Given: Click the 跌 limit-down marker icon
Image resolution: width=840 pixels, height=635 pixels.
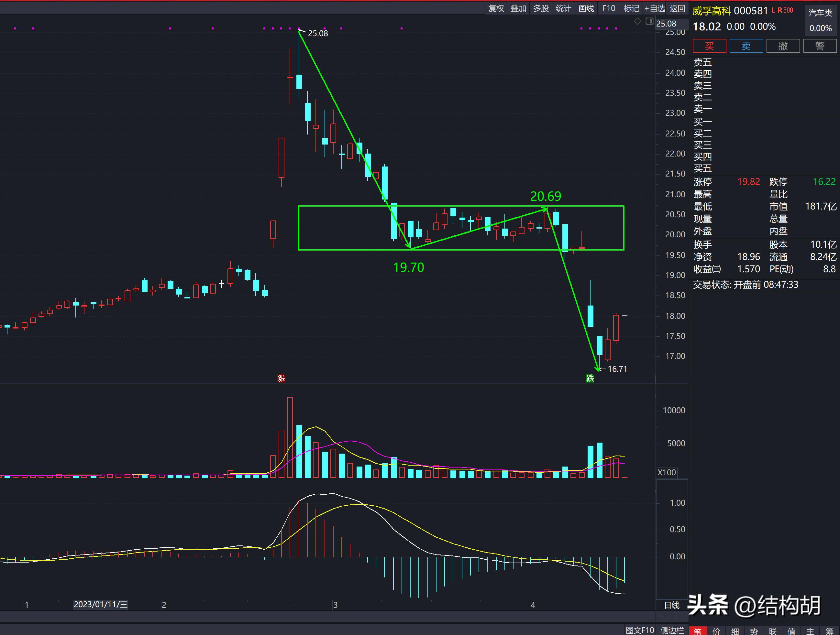Looking at the screenshot, I should 590,378.
